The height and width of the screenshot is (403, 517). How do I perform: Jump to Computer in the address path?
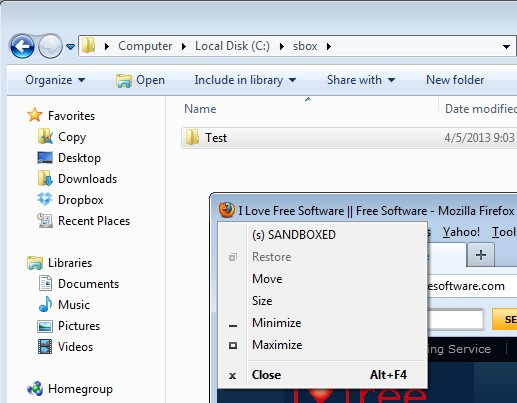click(145, 46)
